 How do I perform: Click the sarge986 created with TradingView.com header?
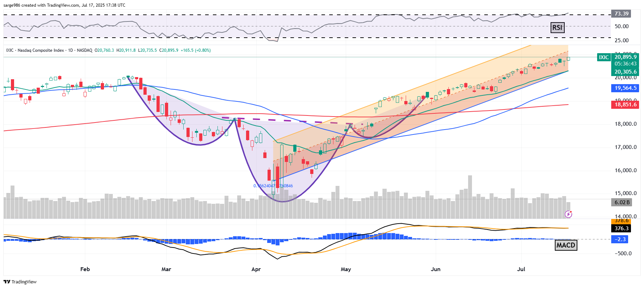[x=64, y=5]
